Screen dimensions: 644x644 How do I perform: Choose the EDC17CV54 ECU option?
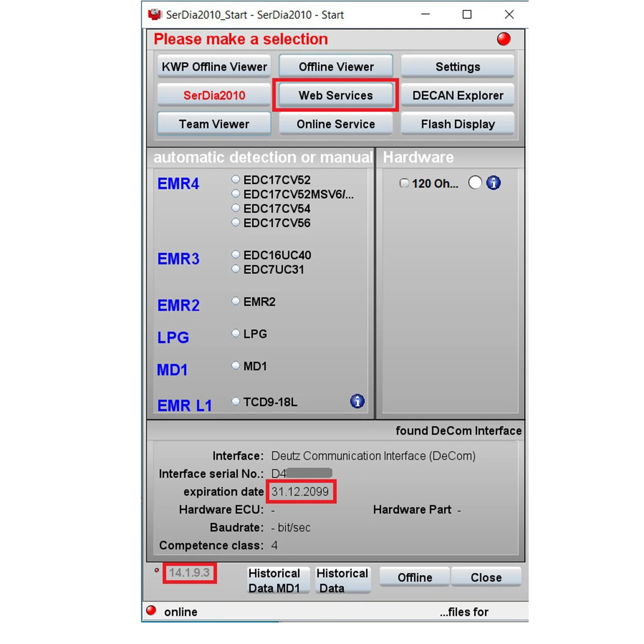[235, 208]
